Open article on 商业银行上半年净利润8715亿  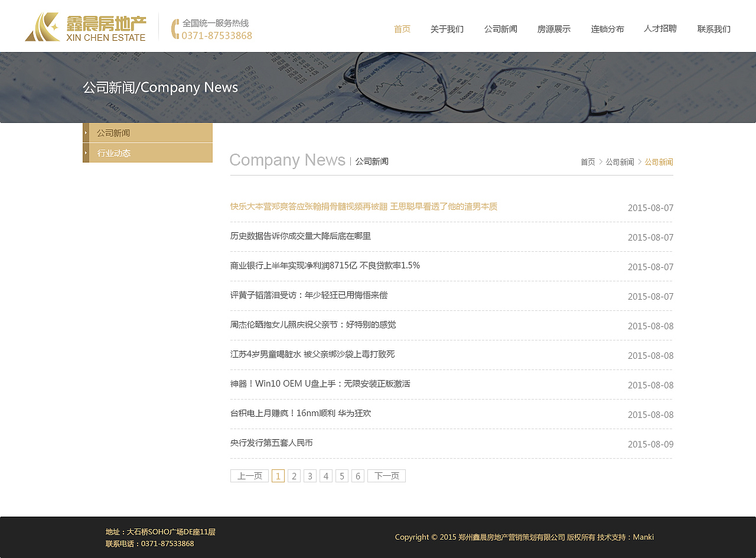325,265
